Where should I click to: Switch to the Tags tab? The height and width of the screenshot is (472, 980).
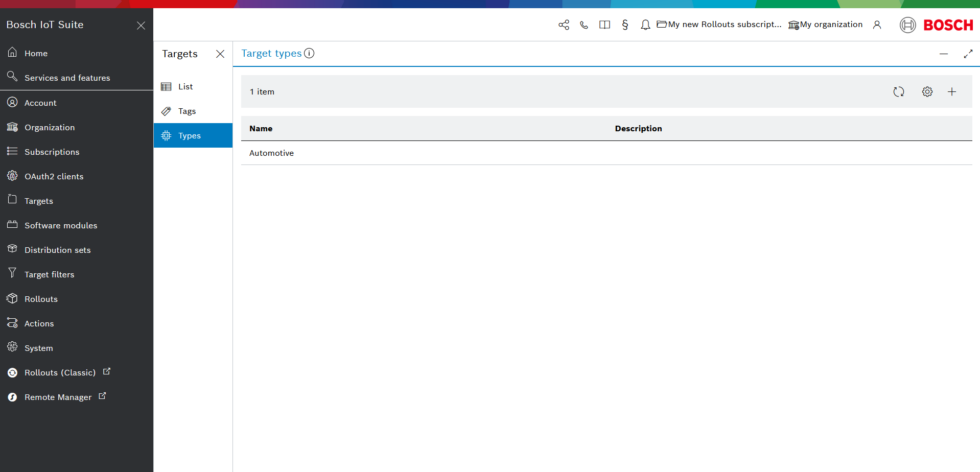point(187,111)
